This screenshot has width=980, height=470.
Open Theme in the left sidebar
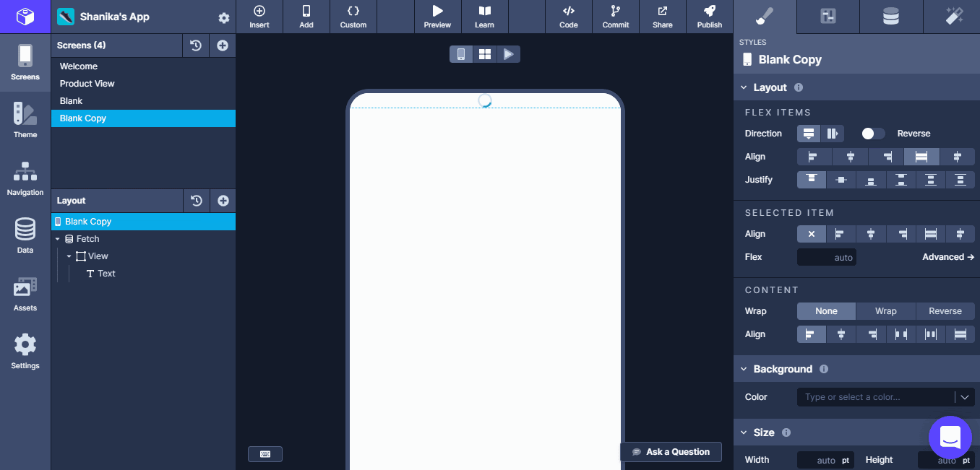pos(25,120)
